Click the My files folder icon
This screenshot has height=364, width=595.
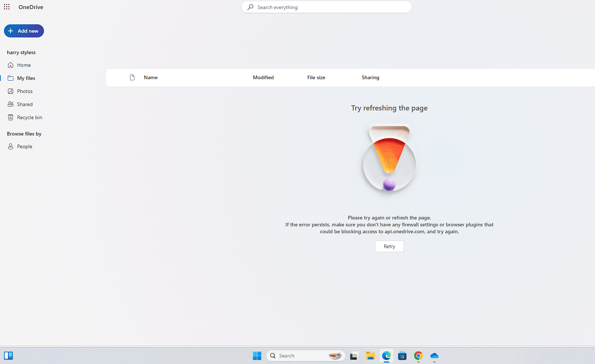click(11, 78)
